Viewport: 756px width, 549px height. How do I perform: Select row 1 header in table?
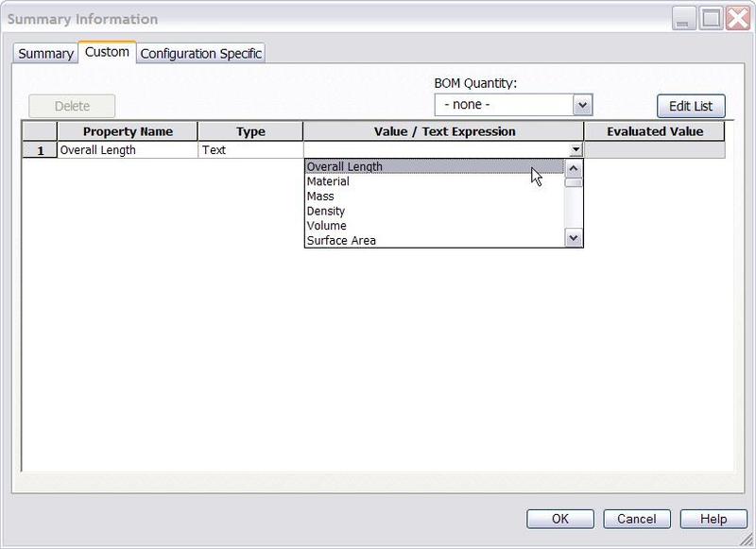click(x=40, y=150)
